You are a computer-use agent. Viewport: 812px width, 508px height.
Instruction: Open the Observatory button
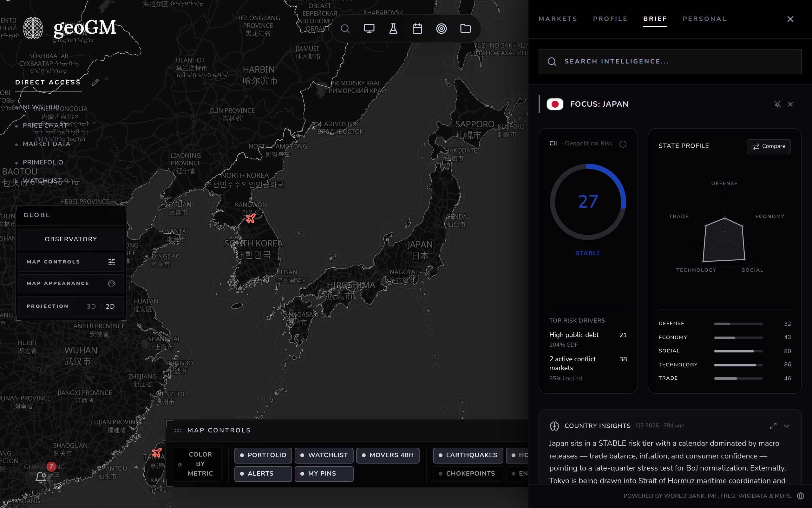[71, 239]
